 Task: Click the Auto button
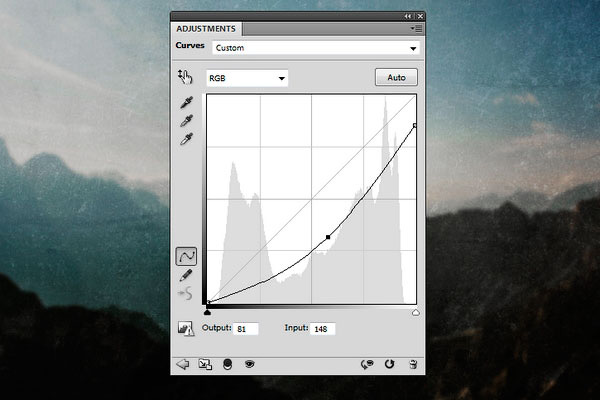(x=396, y=77)
